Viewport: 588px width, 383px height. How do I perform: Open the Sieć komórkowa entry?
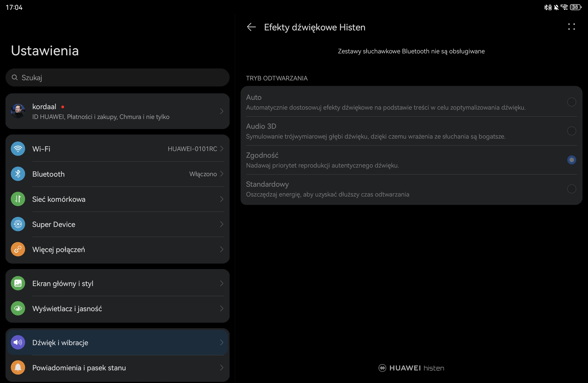click(117, 199)
